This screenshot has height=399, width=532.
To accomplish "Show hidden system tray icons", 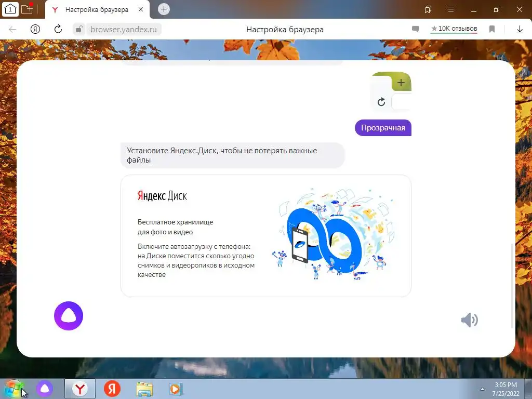I will tap(482, 389).
